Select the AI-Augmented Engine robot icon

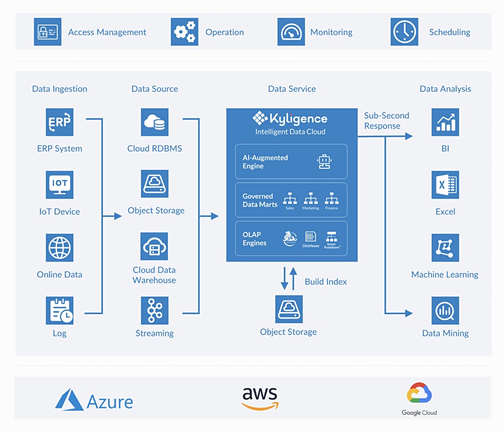tap(324, 161)
